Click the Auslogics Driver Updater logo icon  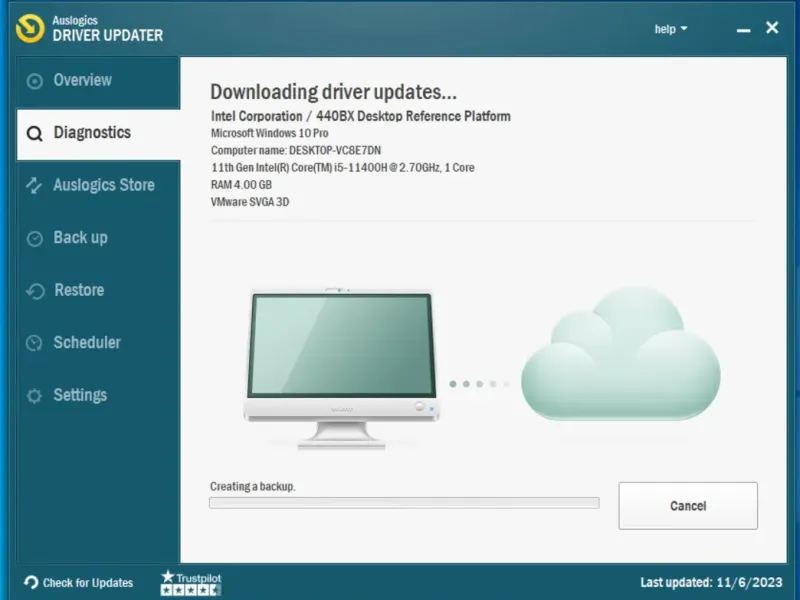coord(30,29)
